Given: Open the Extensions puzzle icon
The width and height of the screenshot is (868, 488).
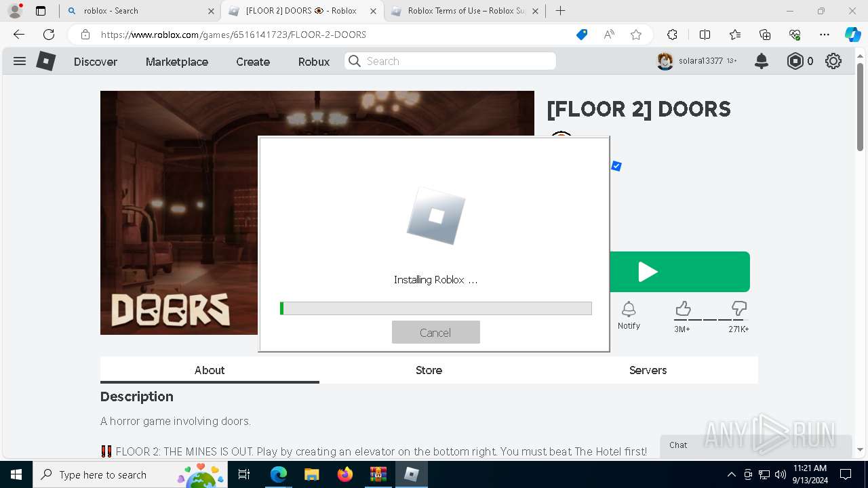Looking at the screenshot, I should pyautogui.click(x=672, y=35).
